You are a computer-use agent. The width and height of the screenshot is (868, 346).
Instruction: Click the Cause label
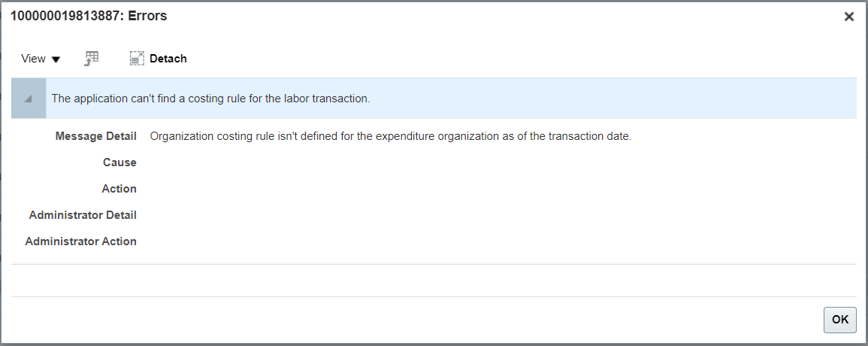point(119,162)
